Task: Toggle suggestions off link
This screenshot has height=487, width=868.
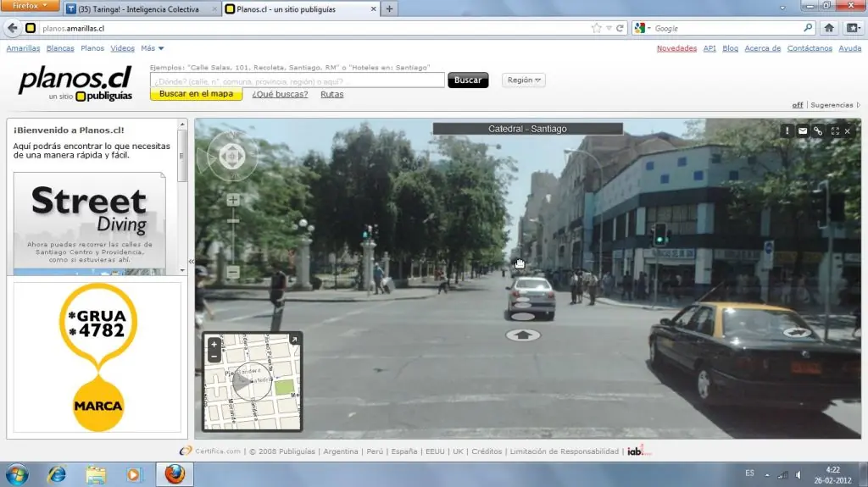Action: pos(797,105)
